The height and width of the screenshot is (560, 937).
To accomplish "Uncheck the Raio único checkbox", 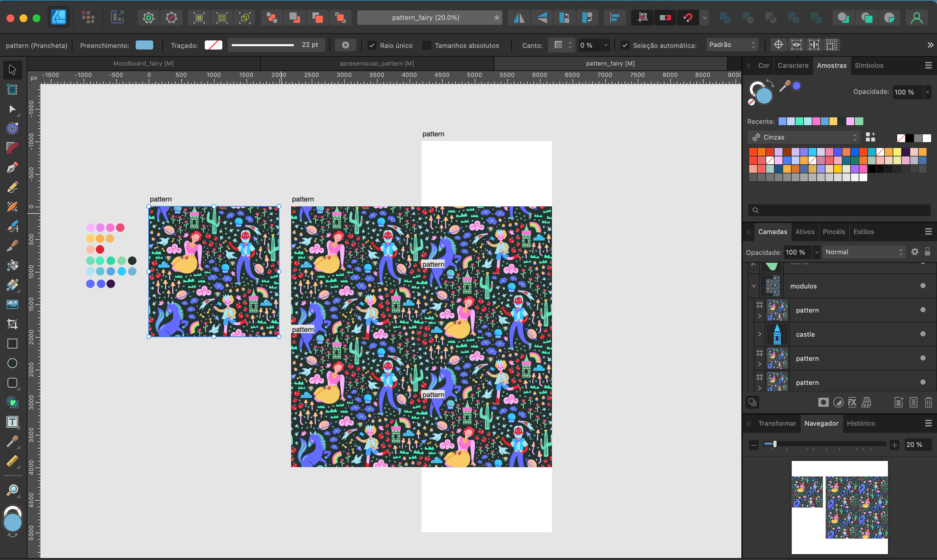I will [372, 45].
